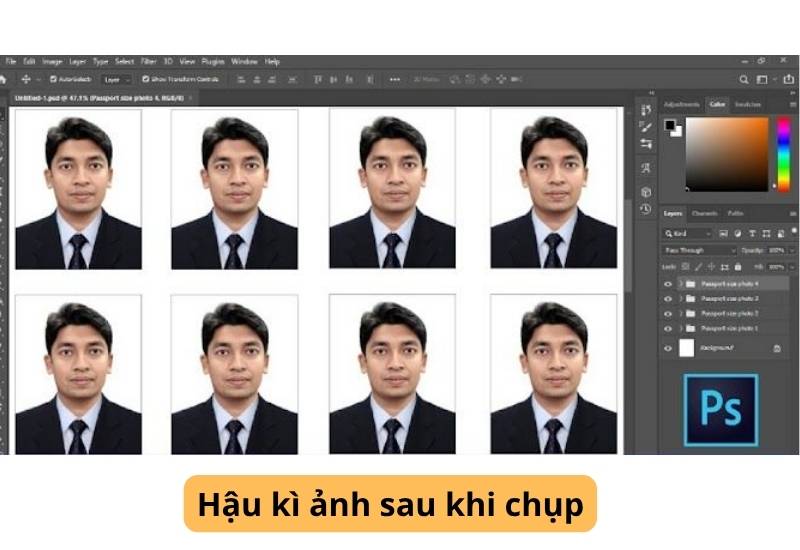Open the Filter menu
The width and height of the screenshot is (800, 550).
148,61
